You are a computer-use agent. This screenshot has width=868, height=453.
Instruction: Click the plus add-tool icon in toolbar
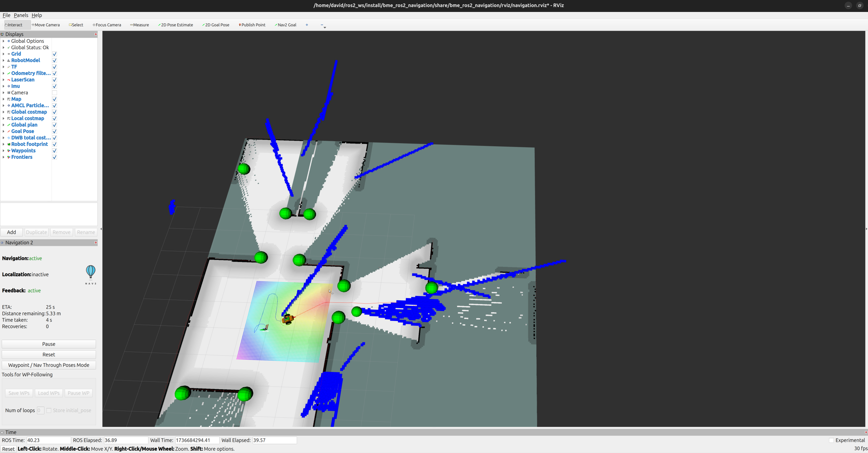307,25
